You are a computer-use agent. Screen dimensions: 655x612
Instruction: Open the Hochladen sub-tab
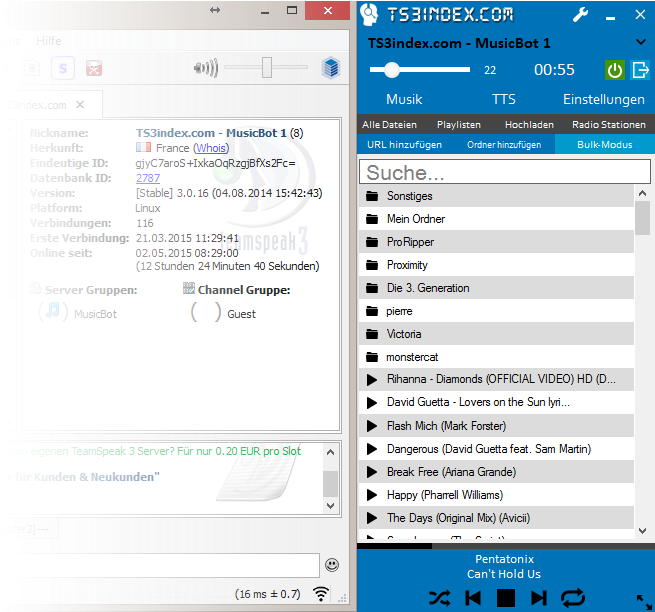pyautogui.click(x=529, y=124)
